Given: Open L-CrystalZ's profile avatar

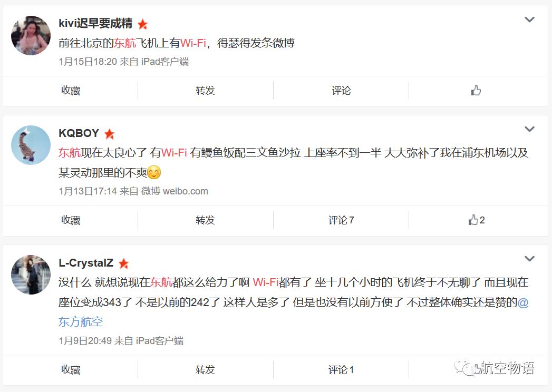Looking at the screenshot, I should coord(31,275).
